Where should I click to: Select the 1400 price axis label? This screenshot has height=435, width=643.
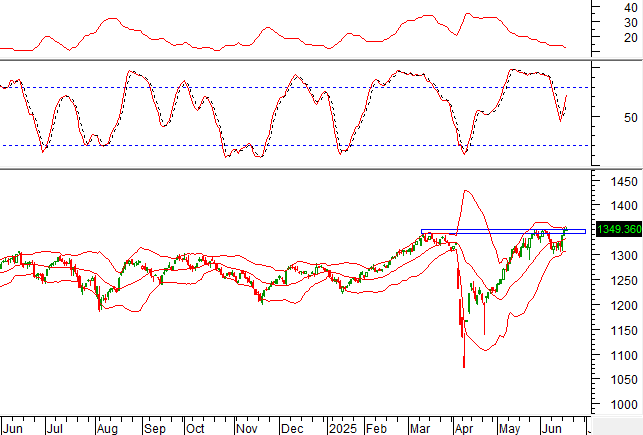pyautogui.click(x=624, y=206)
